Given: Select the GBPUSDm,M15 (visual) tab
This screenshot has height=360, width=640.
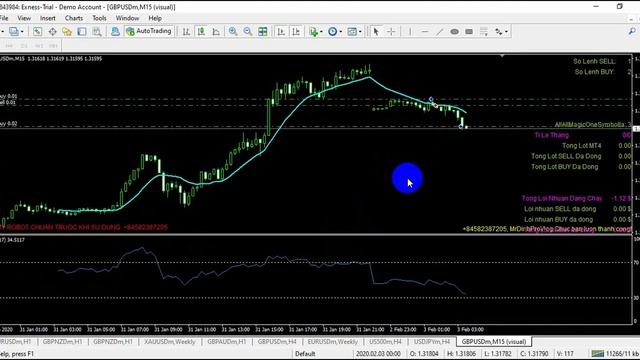Looking at the screenshot, I should pos(494,342).
